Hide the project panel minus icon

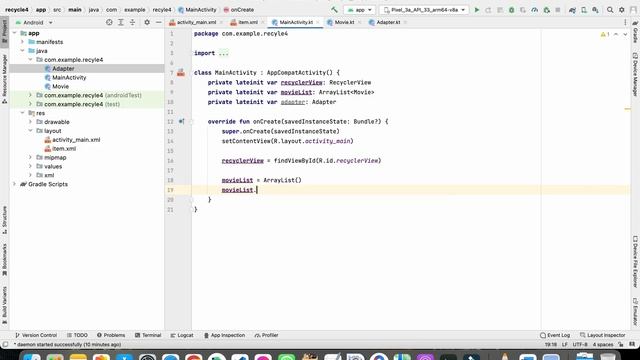coord(158,22)
